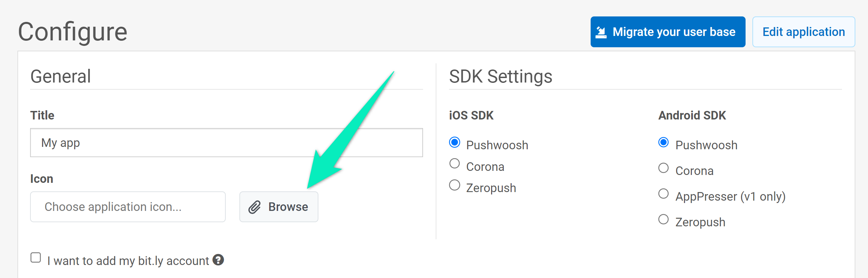Select Pushwoosh under iOS SDK

point(455,142)
